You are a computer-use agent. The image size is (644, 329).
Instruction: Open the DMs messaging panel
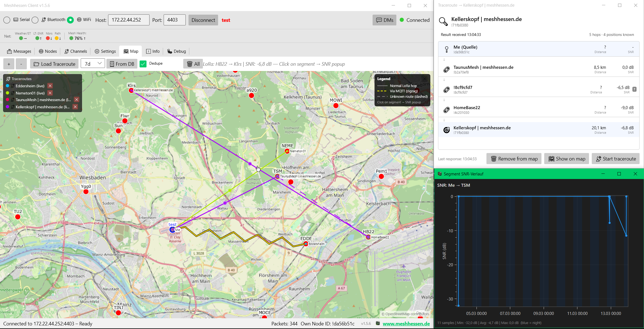tap(384, 20)
